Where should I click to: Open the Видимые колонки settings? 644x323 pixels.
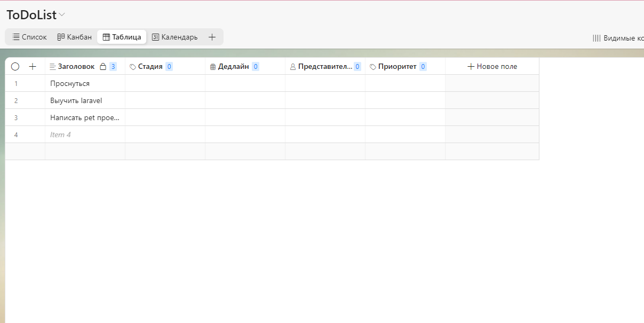618,38
